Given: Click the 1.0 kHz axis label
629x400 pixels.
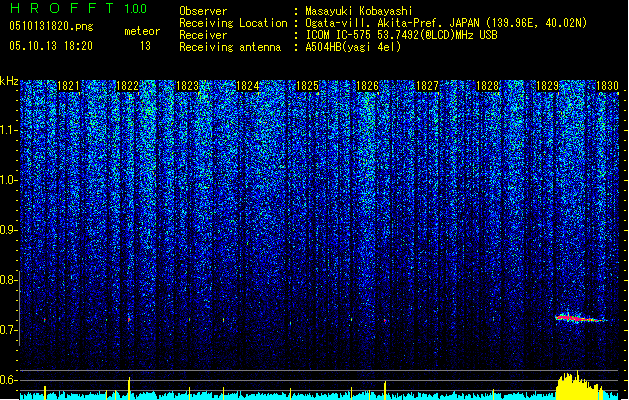Looking at the screenshot, I should pyautogui.click(x=9, y=180).
